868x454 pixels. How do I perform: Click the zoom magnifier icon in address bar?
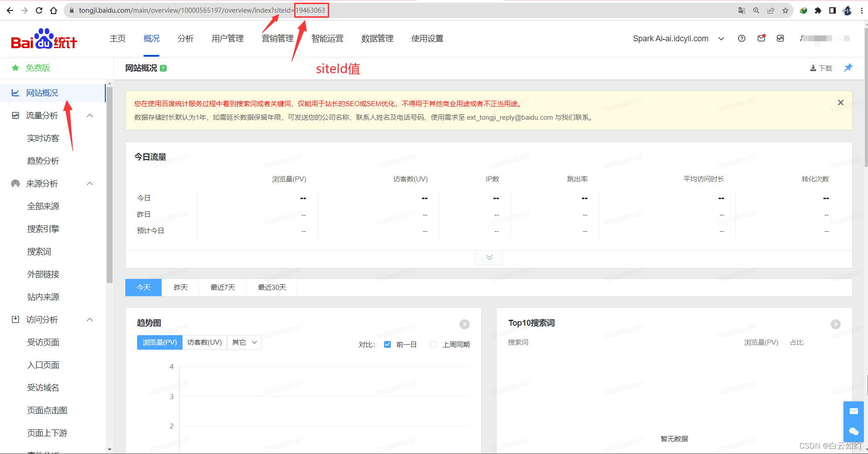pos(756,10)
